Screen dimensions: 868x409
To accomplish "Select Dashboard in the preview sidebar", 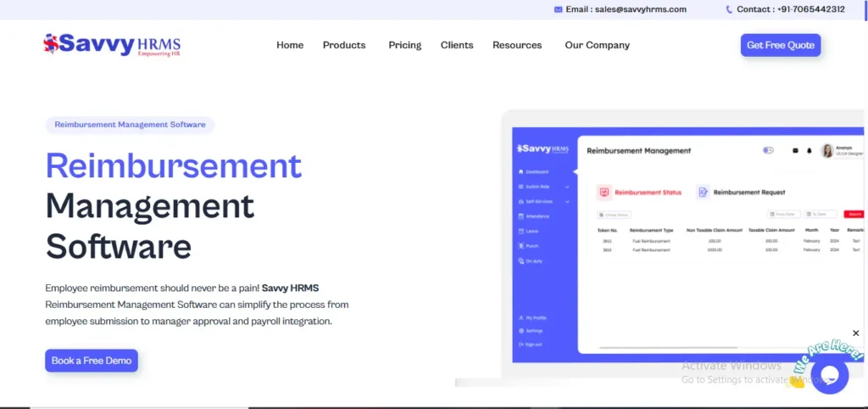I will point(533,171).
